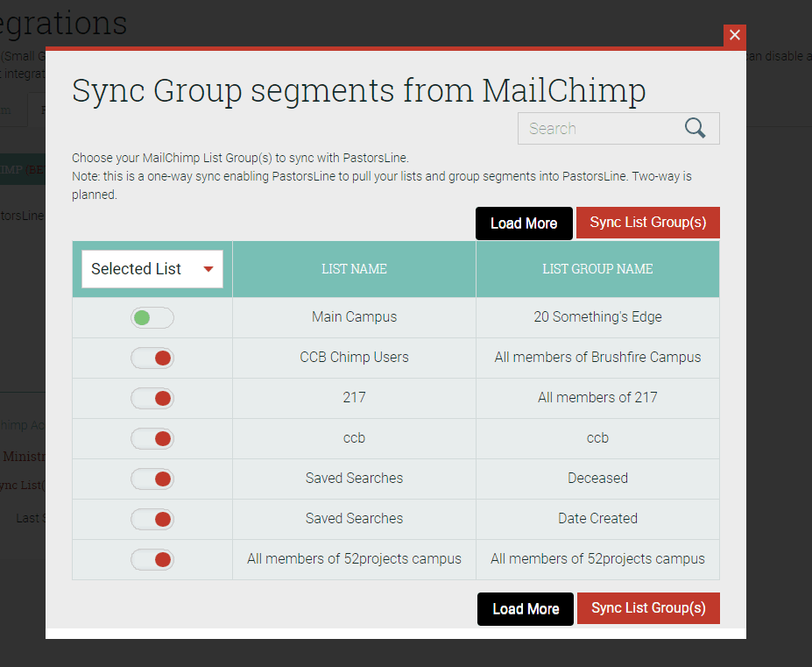This screenshot has width=812, height=667.
Task: Click the Load More button below the table
Action: click(x=526, y=609)
